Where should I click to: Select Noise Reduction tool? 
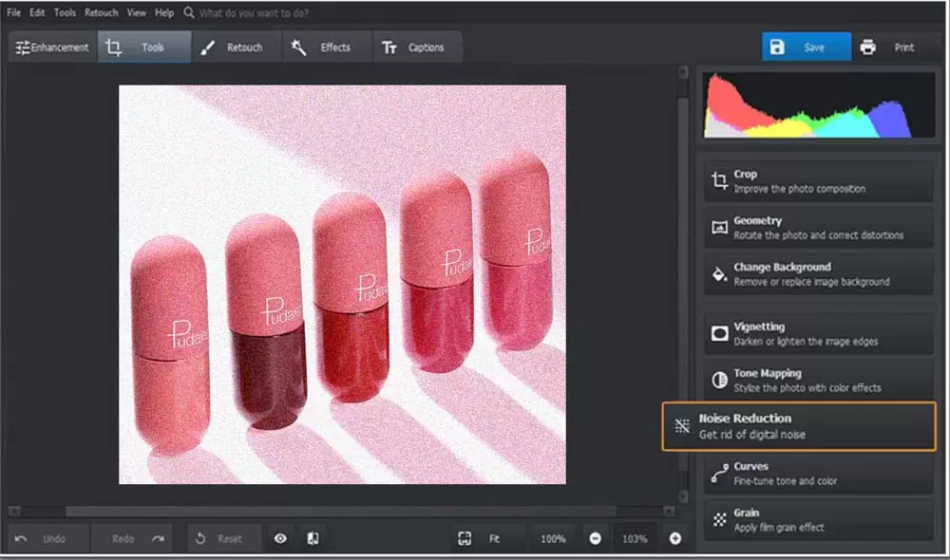799,426
